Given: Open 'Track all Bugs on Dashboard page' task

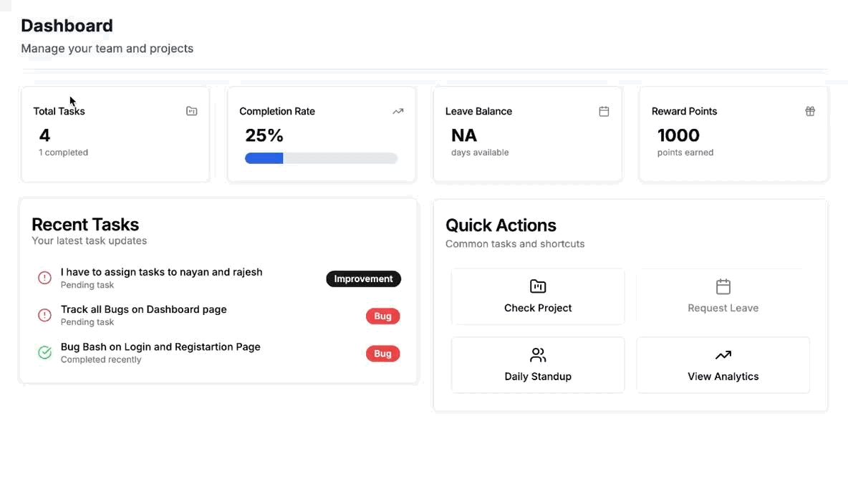Looking at the screenshot, I should 143,309.
